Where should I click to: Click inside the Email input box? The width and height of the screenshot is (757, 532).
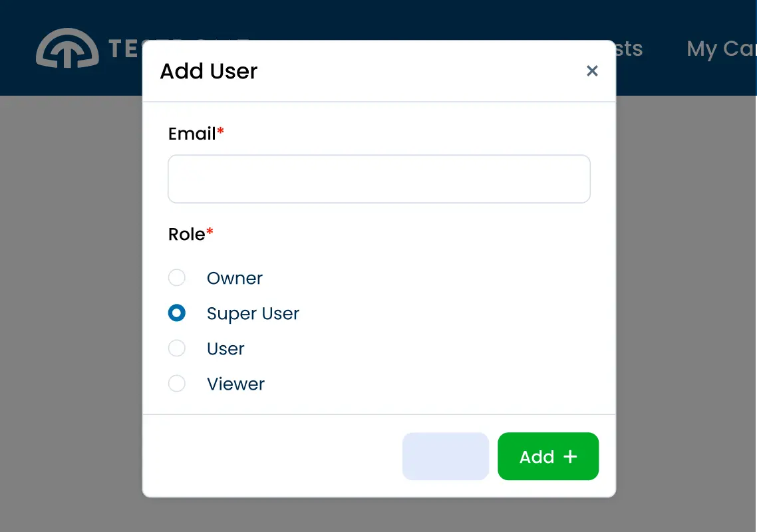click(378, 178)
